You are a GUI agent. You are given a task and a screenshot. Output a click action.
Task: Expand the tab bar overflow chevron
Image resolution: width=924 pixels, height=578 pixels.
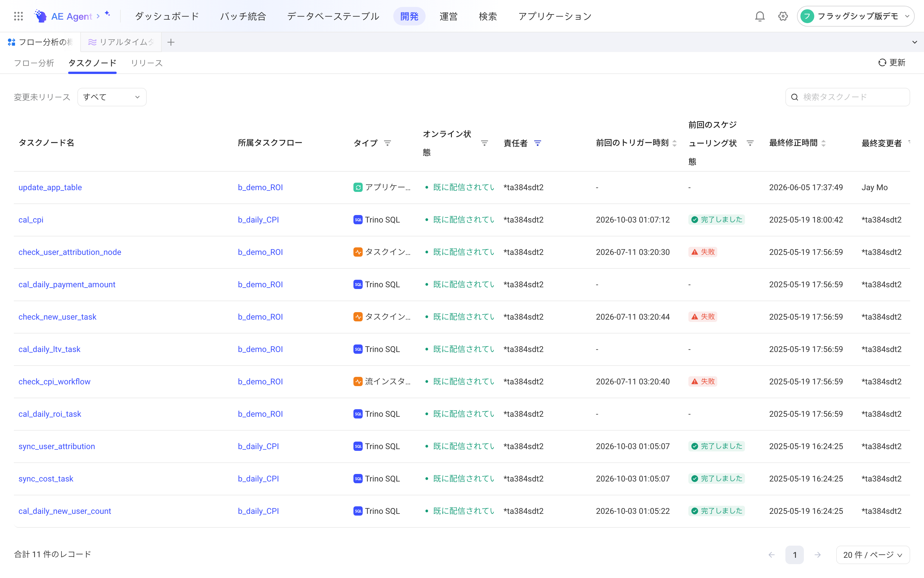coord(914,42)
